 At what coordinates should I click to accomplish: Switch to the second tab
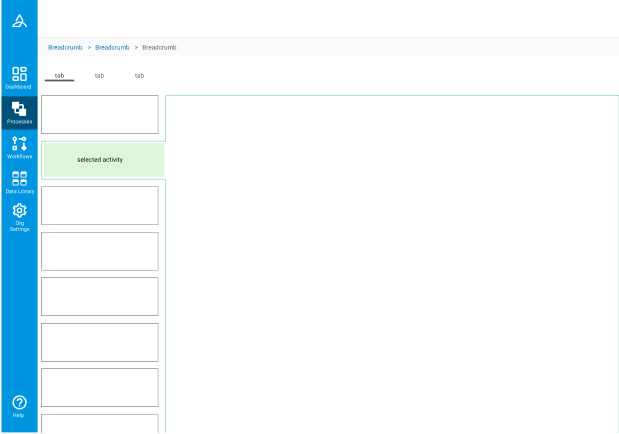tap(99, 76)
